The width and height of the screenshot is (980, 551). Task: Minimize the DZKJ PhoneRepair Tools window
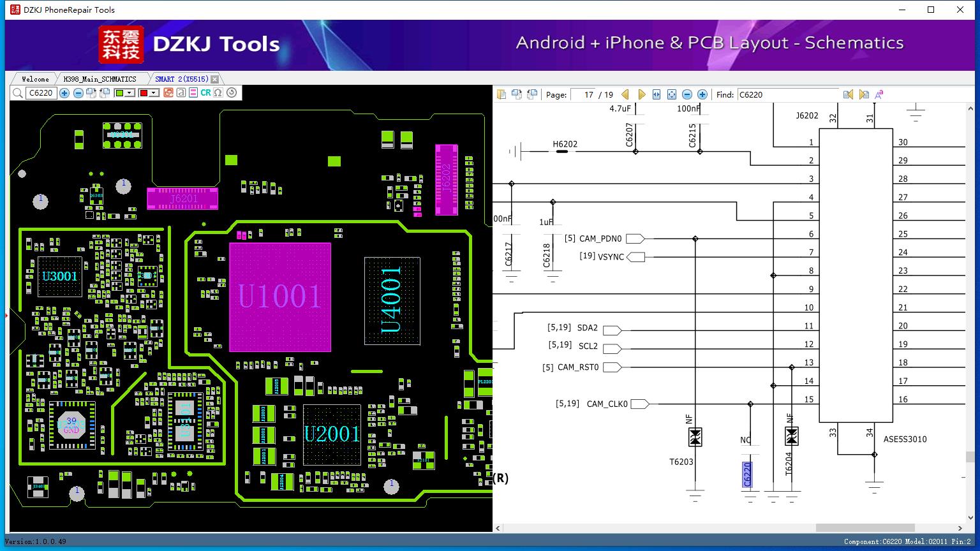tap(902, 10)
